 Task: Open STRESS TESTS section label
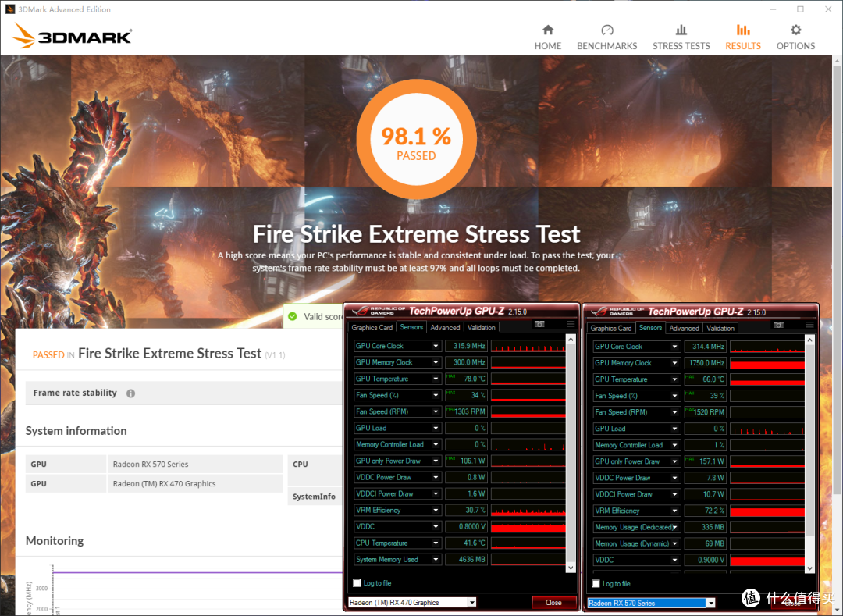point(681,46)
